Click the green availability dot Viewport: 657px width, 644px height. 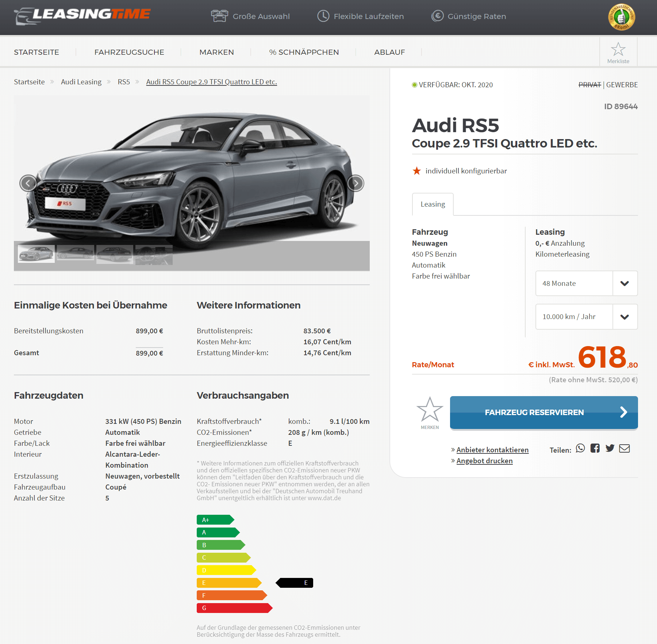[414, 85]
